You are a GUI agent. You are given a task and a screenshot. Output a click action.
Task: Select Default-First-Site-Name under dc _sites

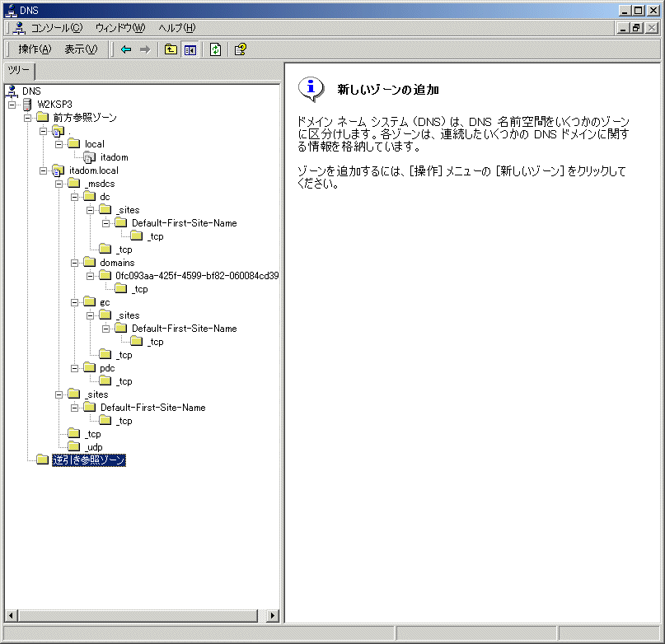[184, 223]
